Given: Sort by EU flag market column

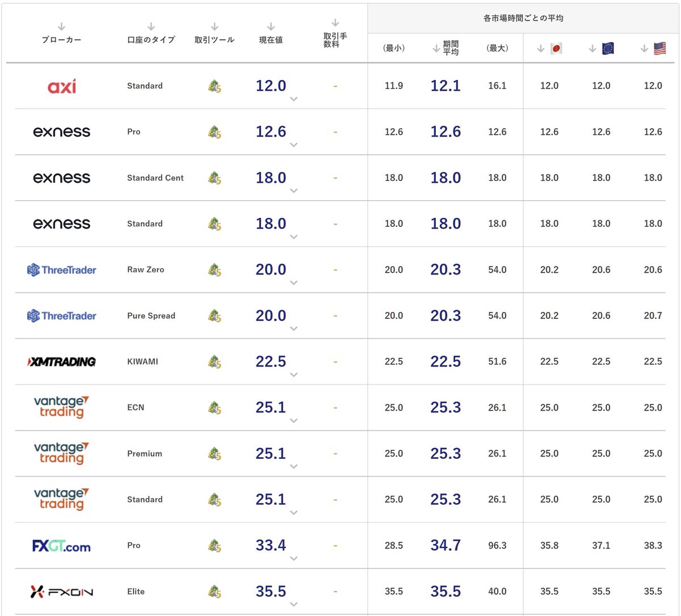Looking at the screenshot, I should coord(602,49).
